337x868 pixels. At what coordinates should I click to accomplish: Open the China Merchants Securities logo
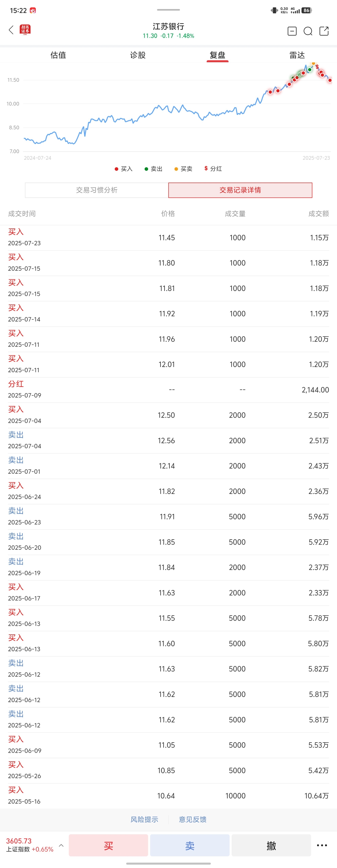click(x=25, y=30)
